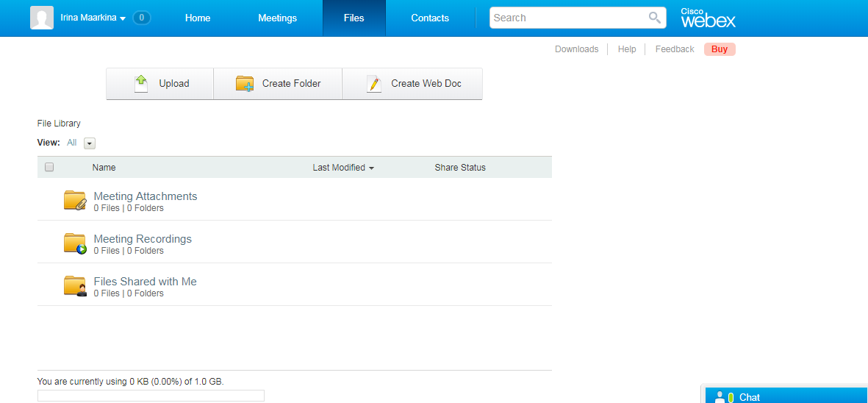Switch to the Meetings tab
868x403 pixels.
coord(277,18)
